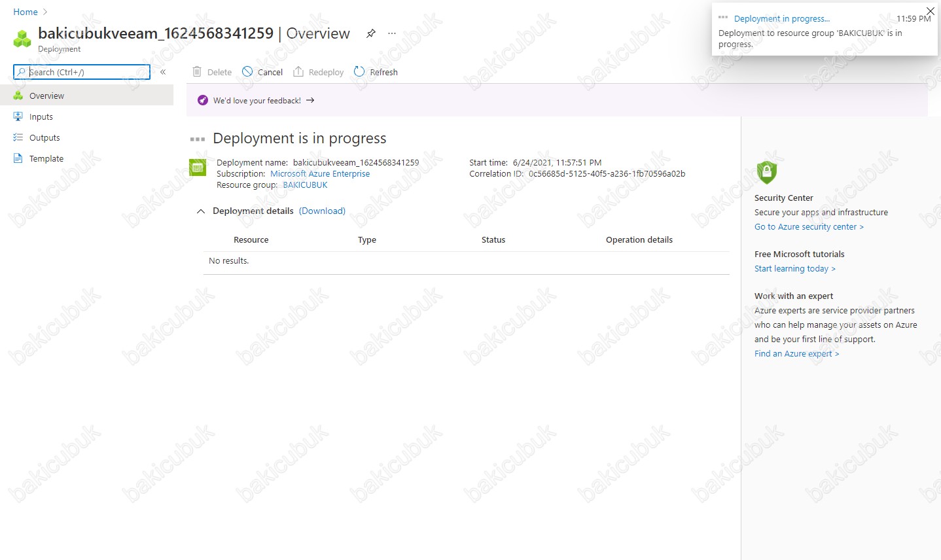Open the Start learning today link

tap(795, 269)
